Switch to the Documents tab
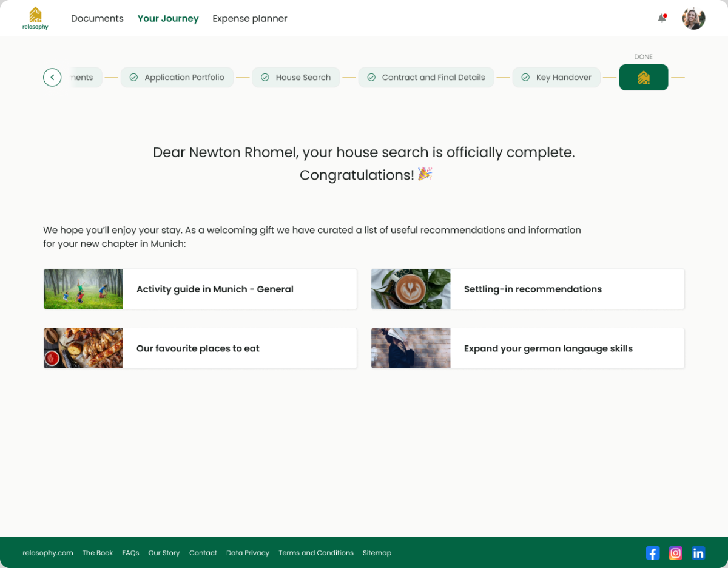Viewport: 728px width, 568px height. click(x=97, y=19)
